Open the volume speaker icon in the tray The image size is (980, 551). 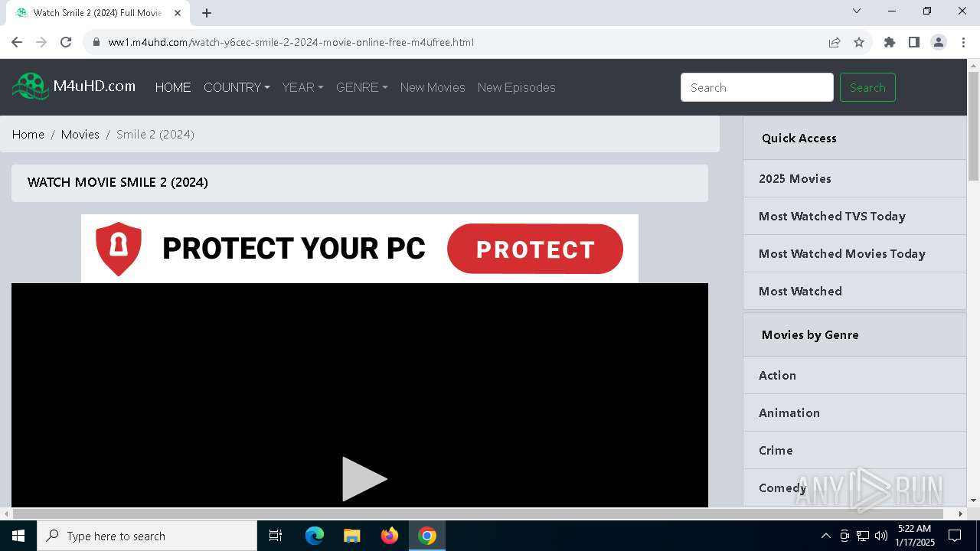(880, 536)
